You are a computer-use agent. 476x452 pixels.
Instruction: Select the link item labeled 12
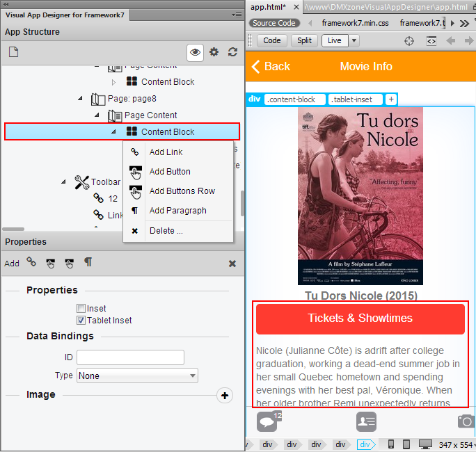(105, 198)
